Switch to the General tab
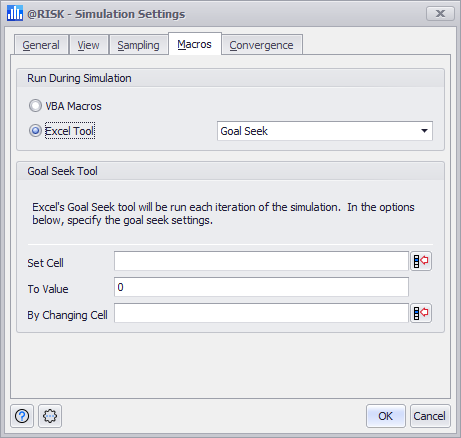Screen dimensions: 461x438 [41, 45]
